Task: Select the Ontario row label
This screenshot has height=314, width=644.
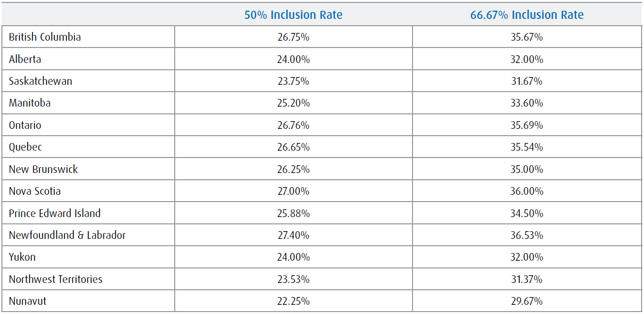Action: coord(25,126)
